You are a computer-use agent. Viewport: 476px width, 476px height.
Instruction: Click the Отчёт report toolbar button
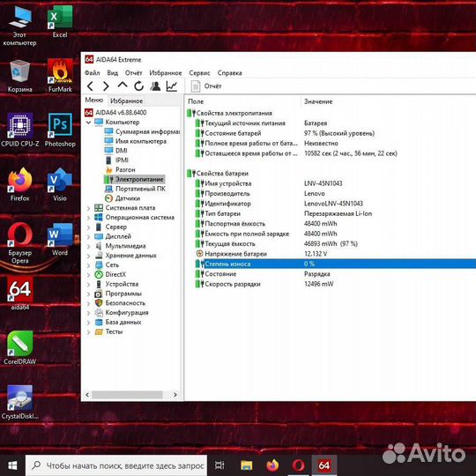click(x=206, y=86)
